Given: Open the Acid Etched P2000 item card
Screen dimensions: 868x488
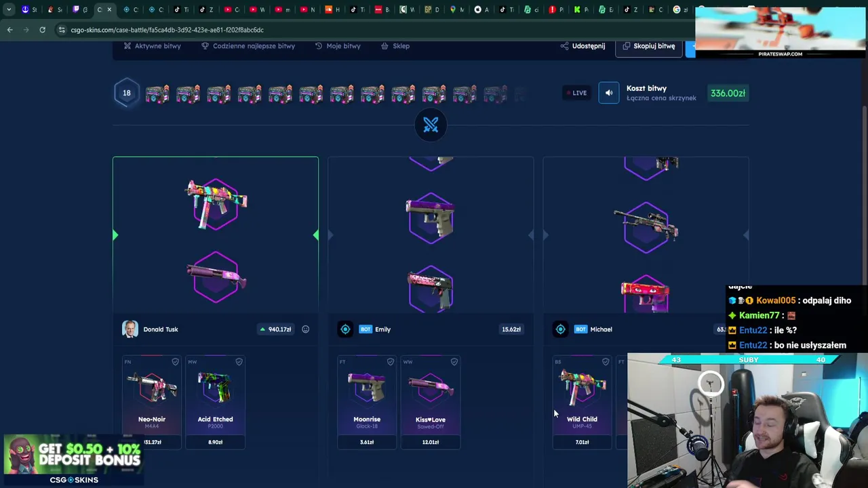Looking at the screenshot, I should 215,403.
